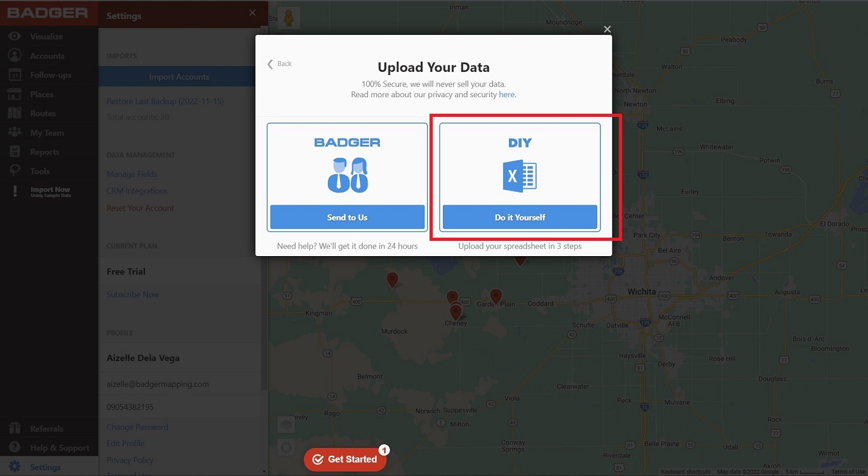Close the Upload Your Data dialog
The image size is (868, 476).
pyautogui.click(x=607, y=29)
